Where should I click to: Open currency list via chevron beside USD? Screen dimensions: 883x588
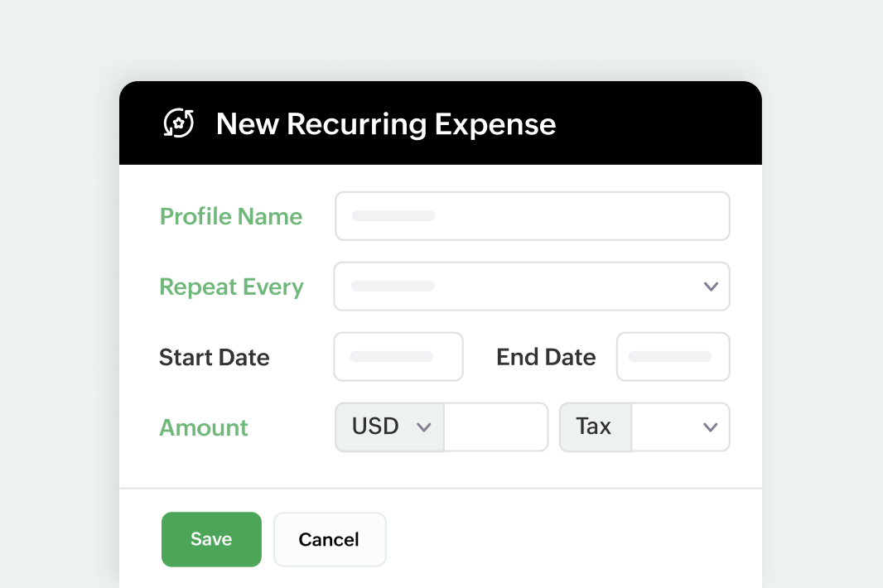(424, 427)
